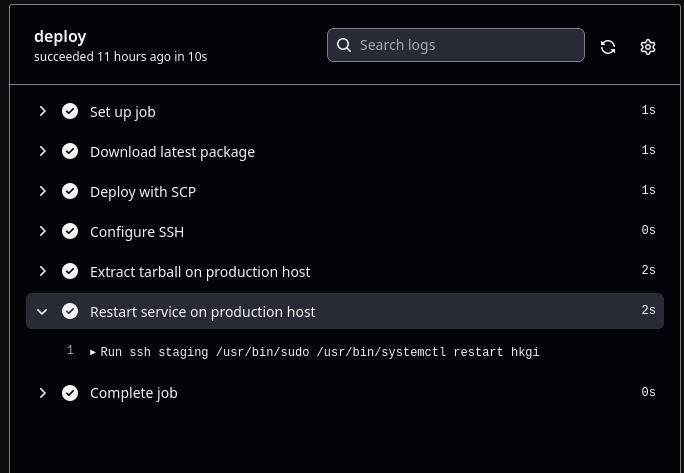Select the Configure SSH step label
The width and height of the screenshot is (684, 473).
(x=137, y=232)
